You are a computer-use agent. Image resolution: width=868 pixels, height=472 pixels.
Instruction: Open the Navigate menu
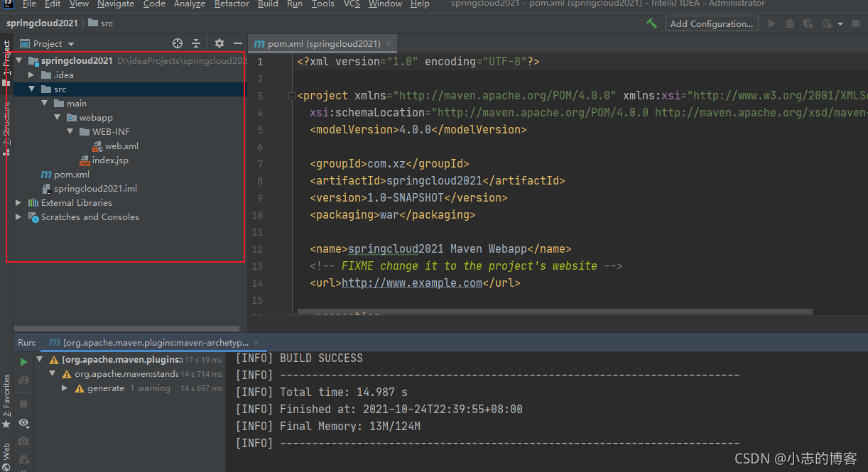(116, 4)
